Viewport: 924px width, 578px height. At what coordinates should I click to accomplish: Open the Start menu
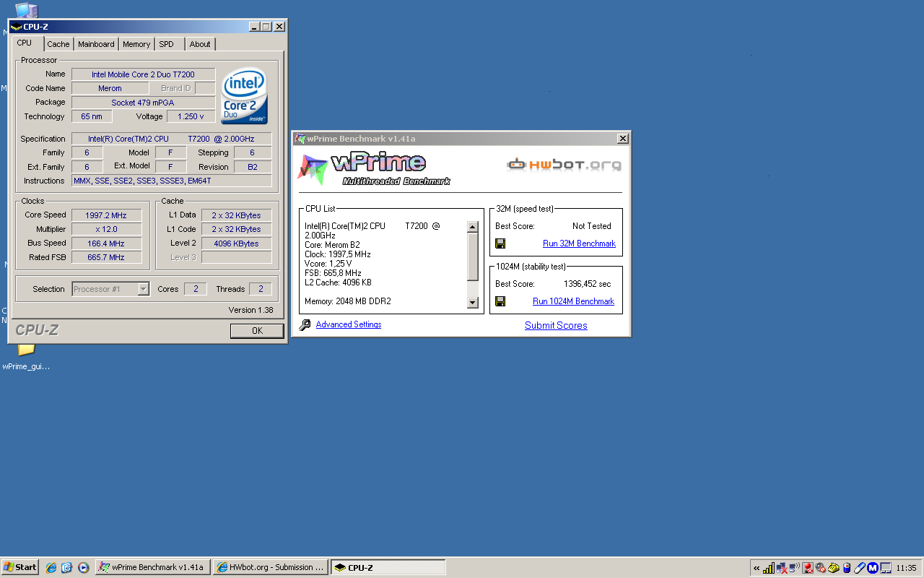point(19,567)
